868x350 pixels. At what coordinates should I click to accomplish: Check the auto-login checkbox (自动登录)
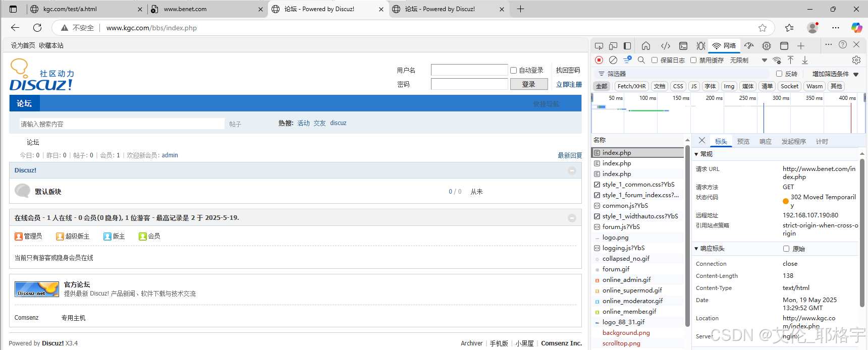tap(513, 71)
